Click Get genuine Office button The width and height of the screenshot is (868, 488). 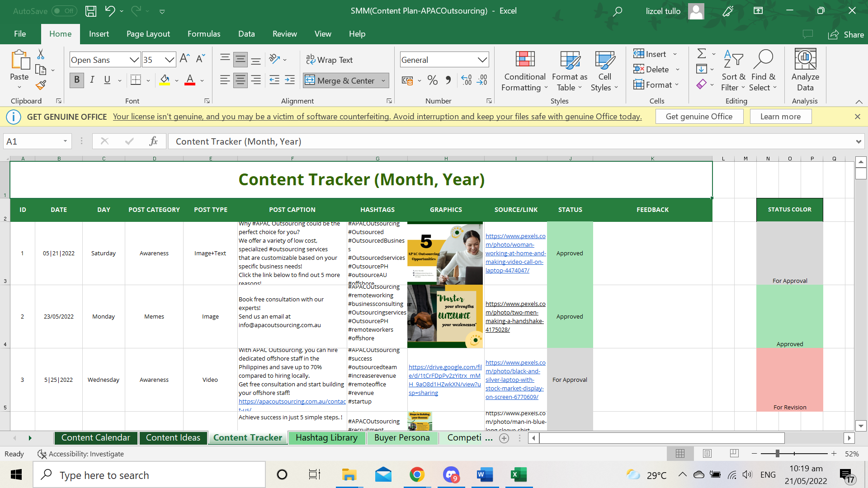pyautogui.click(x=699, y=117)
